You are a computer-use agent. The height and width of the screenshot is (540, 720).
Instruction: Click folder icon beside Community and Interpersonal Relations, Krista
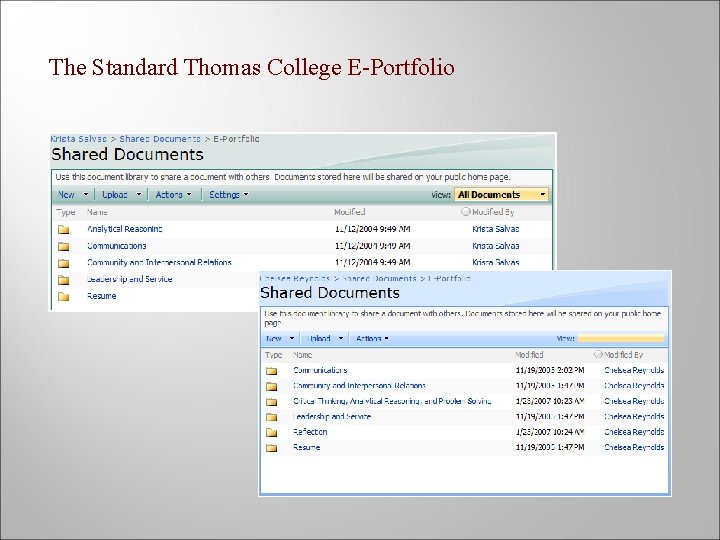[x=63, y=263]
